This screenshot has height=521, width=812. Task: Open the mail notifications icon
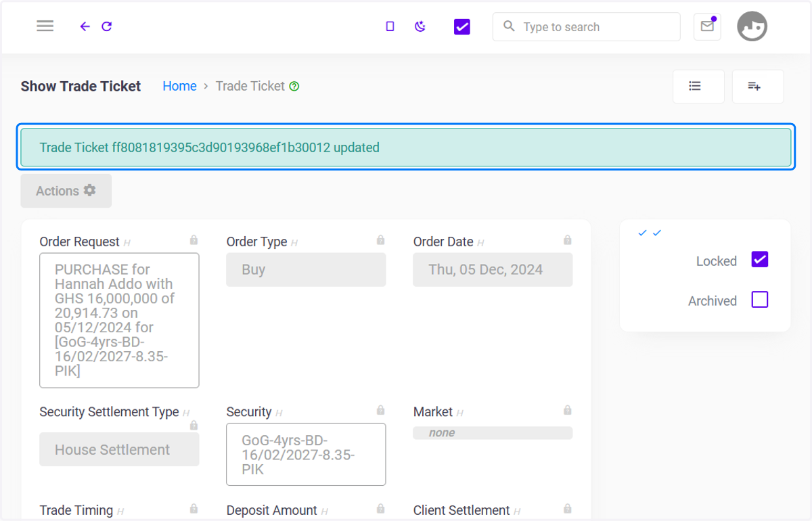click(x=707, y=26)
